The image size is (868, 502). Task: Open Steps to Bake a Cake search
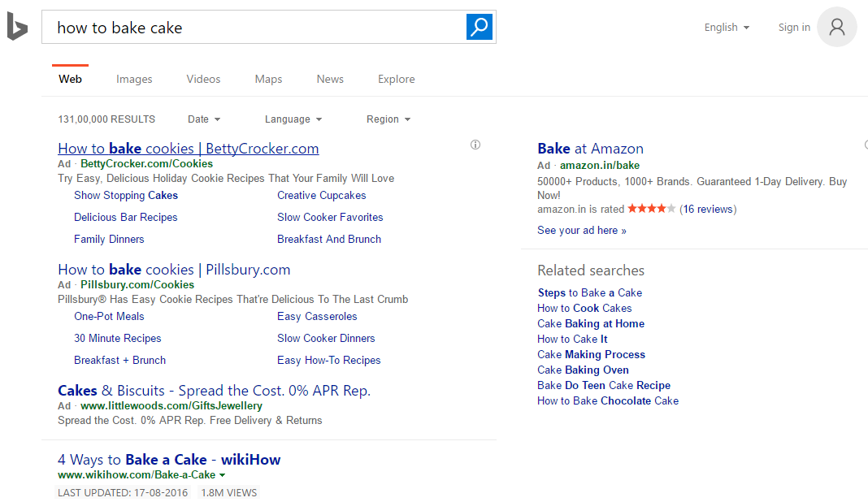coord(589,292)
